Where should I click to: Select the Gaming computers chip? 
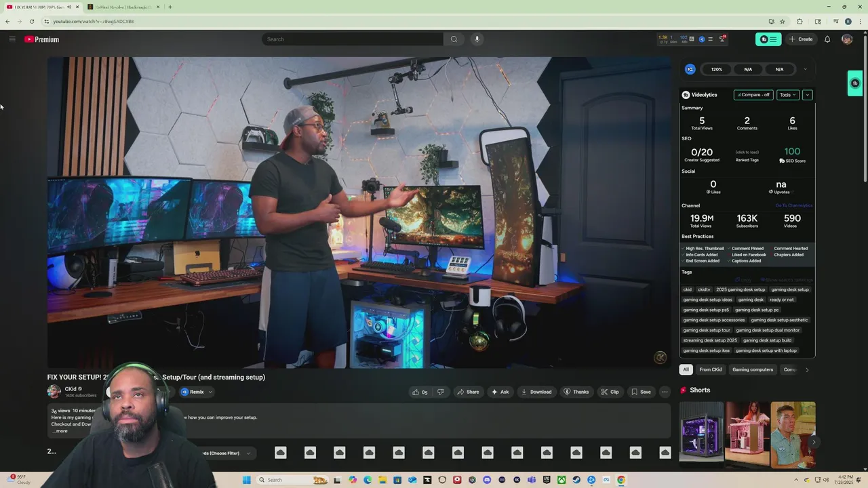point(753,369)
